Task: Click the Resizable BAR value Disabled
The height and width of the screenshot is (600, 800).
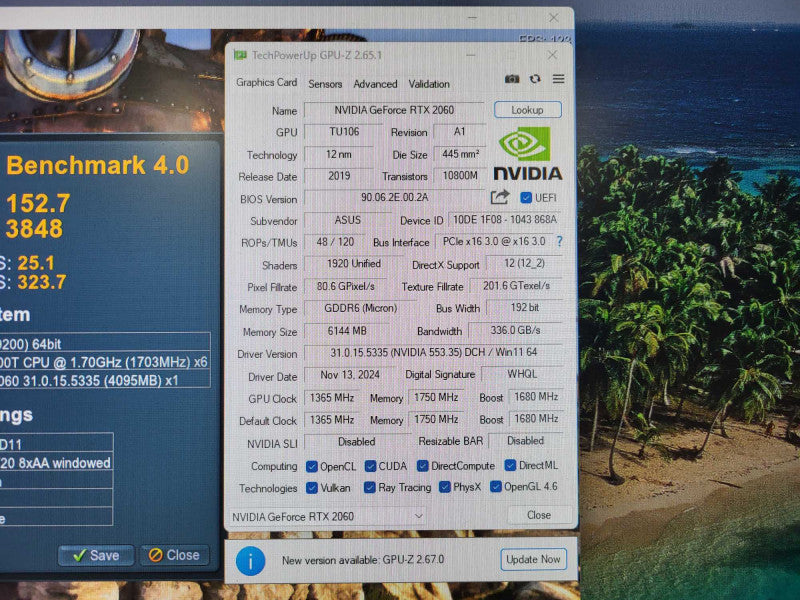Action: point(525,441)
